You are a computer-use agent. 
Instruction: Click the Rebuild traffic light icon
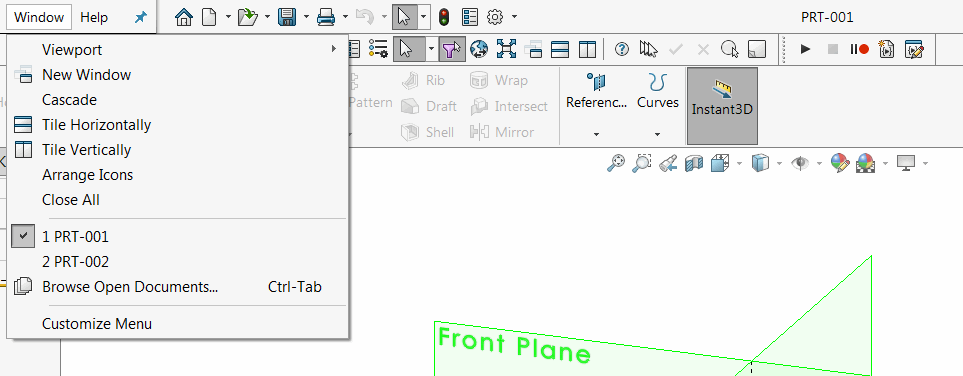[x=443, y=17]
